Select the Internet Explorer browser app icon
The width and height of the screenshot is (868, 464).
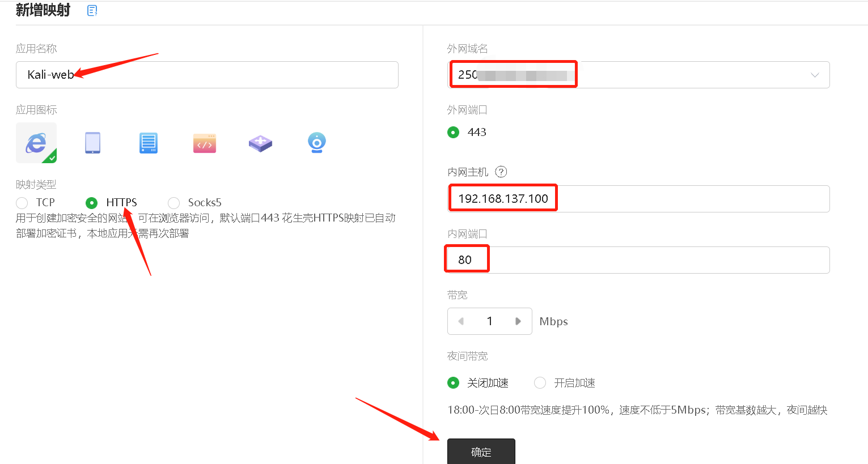click(x=36, y=143)
